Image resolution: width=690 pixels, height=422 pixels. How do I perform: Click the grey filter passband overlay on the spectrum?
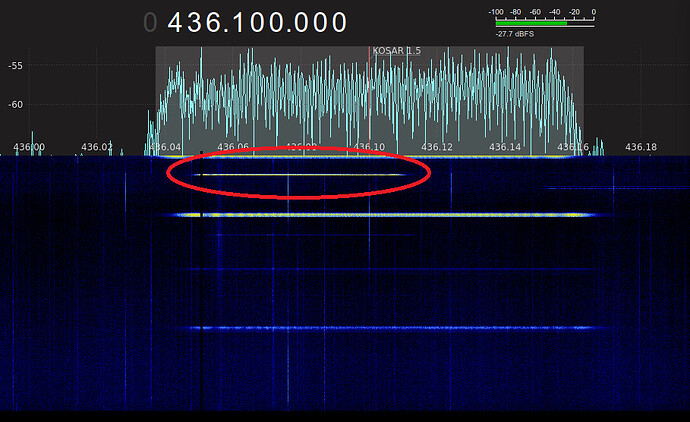click(x=370, y=101)
